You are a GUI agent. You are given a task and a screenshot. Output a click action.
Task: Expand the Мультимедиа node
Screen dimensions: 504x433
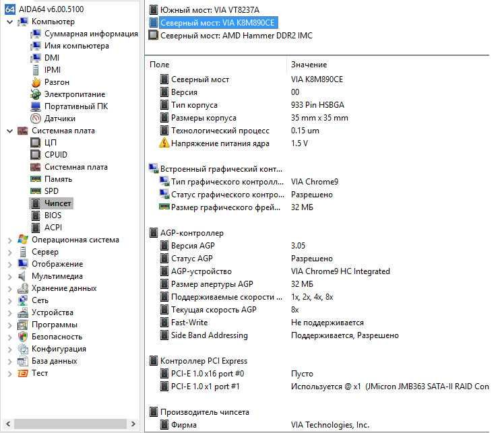click(x=10, y=277)
